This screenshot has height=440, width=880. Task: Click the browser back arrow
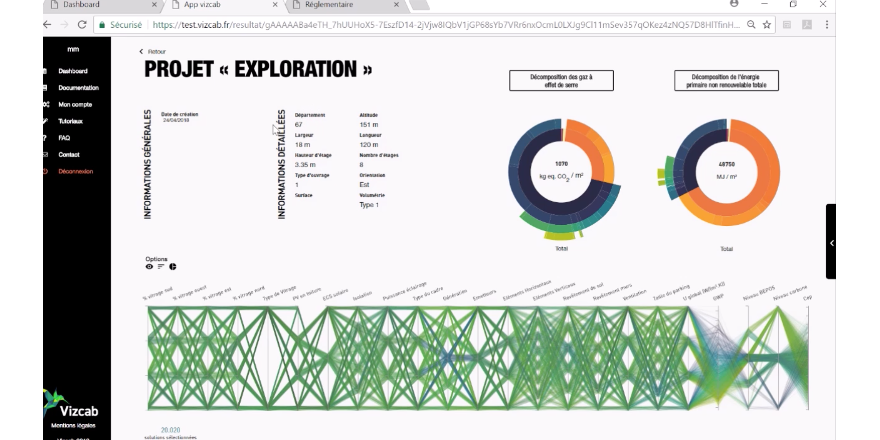[47, 25]
